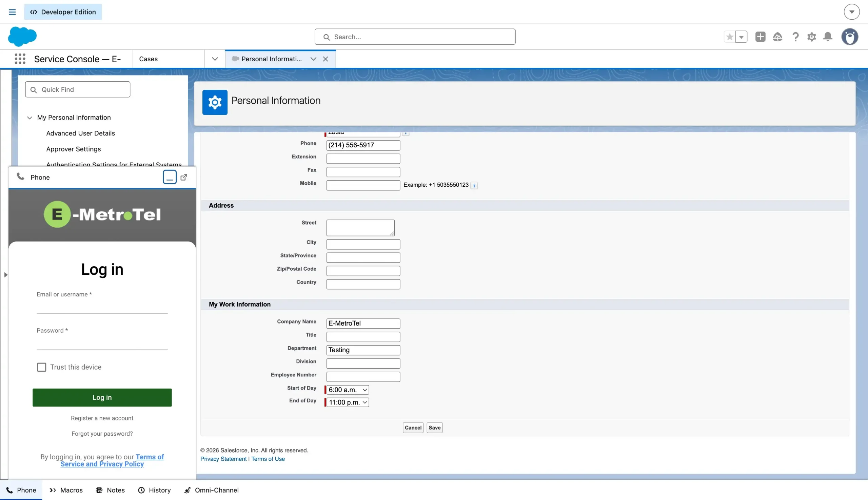
Task: Expand the collapsed sidebar arrow on left edge
Action: (5, 275)
